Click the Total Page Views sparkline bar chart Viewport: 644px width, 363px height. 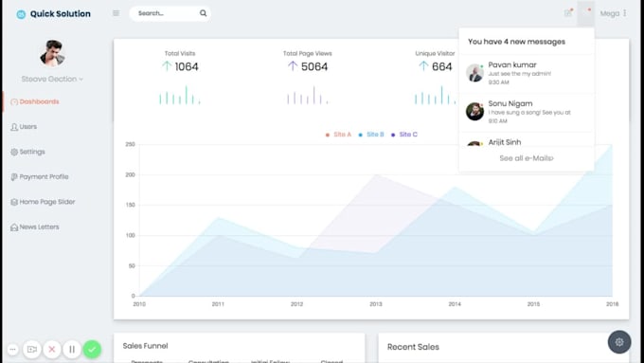(307, 95)
